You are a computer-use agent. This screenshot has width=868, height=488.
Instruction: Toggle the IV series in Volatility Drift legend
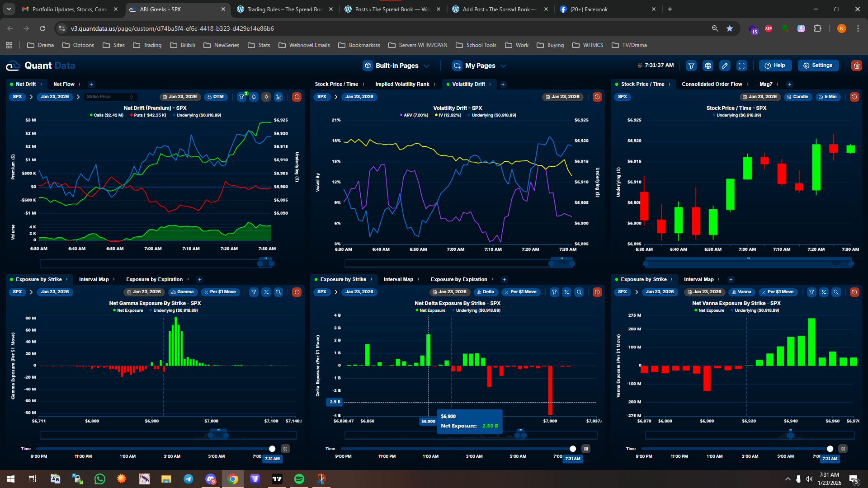tap(448, 115)
